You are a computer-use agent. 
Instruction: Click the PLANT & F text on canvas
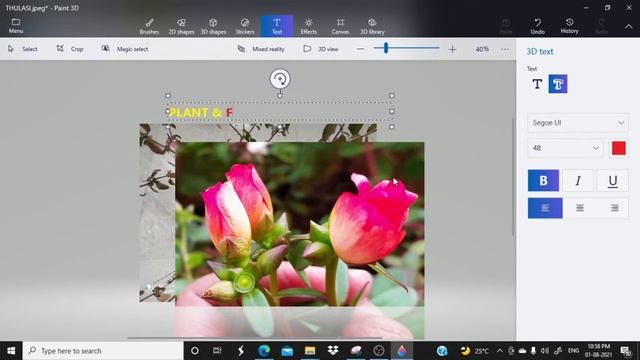pos(201,112)
